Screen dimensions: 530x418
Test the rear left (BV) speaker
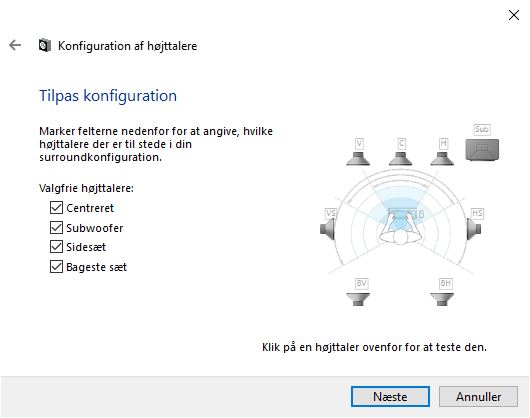click(358, 299)
